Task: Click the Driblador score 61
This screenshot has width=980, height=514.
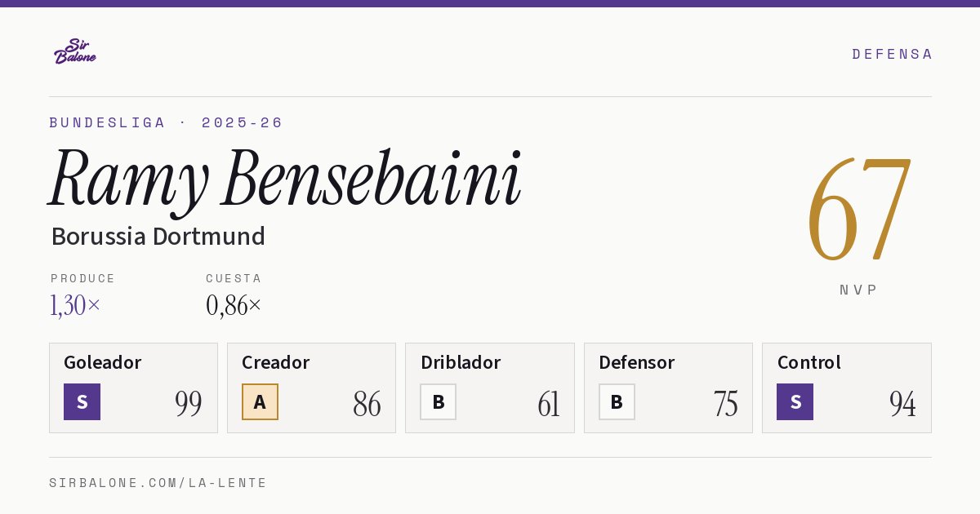Action: 549,404
